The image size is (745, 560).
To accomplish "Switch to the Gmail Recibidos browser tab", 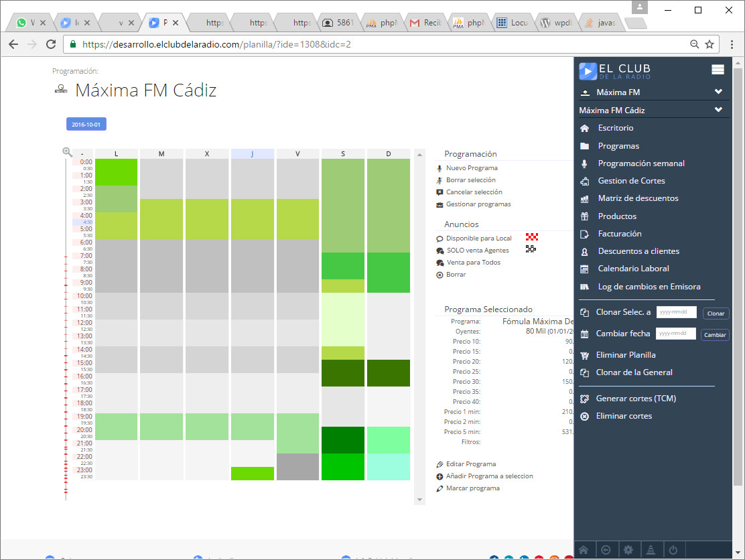I will click(427, 22).
